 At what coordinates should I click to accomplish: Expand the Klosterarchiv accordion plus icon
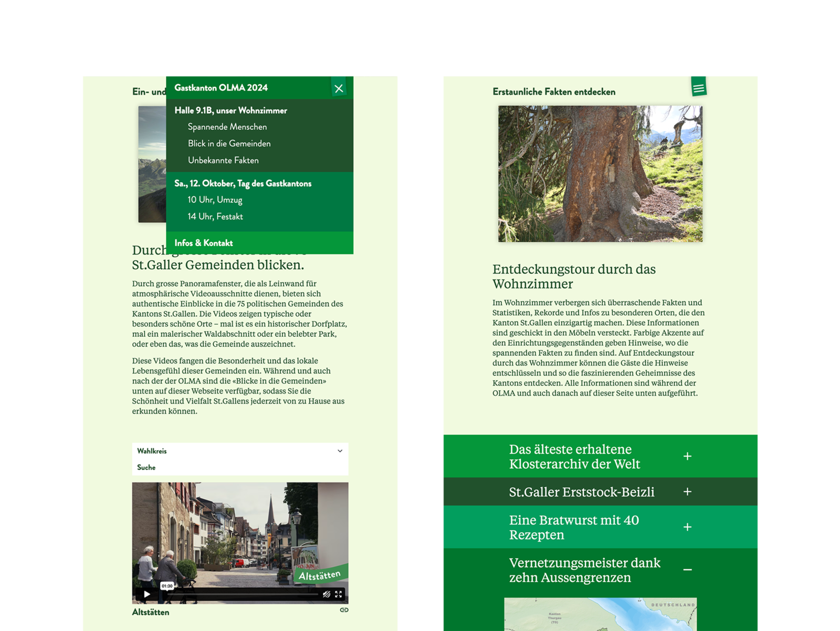(x=687, y=456)
